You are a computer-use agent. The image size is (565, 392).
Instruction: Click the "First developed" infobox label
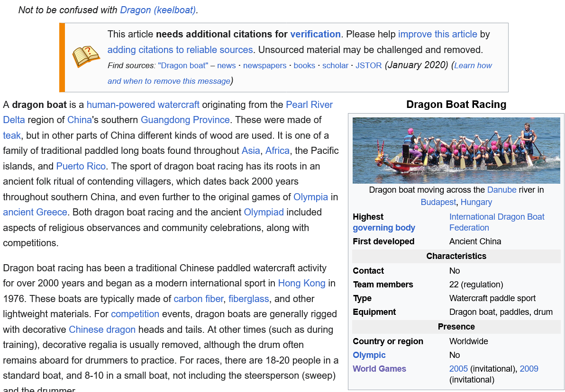[x=383, y=241]
